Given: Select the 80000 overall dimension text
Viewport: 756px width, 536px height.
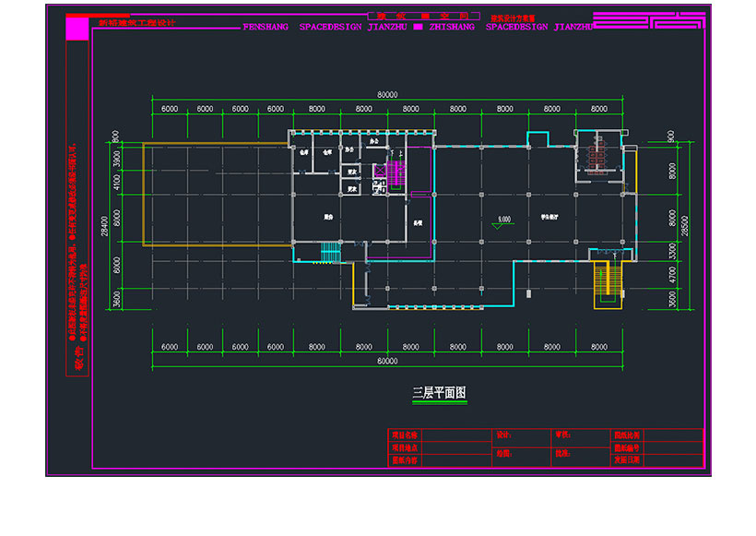Looking at the screenshot, I should click(387, 92).
